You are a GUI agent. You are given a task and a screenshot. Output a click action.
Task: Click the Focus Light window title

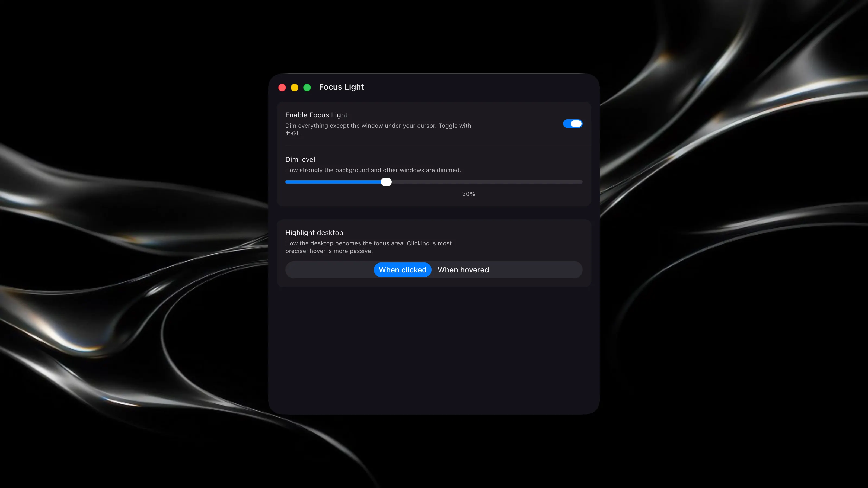coord(341,87)
